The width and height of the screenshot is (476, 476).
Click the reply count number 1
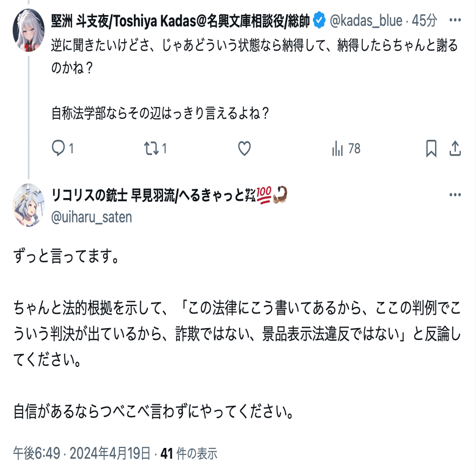[x=71, y=148]
